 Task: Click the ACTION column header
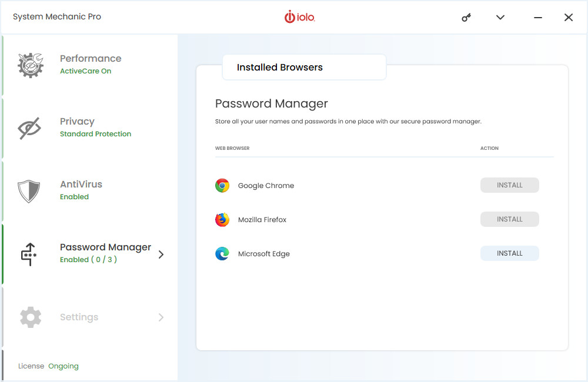(x=489, y=148)
